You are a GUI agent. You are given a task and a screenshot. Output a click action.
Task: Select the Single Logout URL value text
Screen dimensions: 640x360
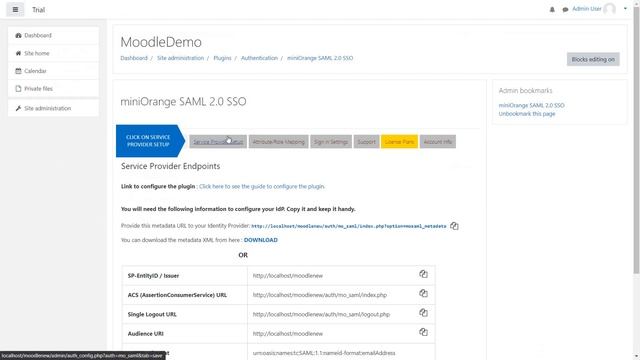click(321, 314)
